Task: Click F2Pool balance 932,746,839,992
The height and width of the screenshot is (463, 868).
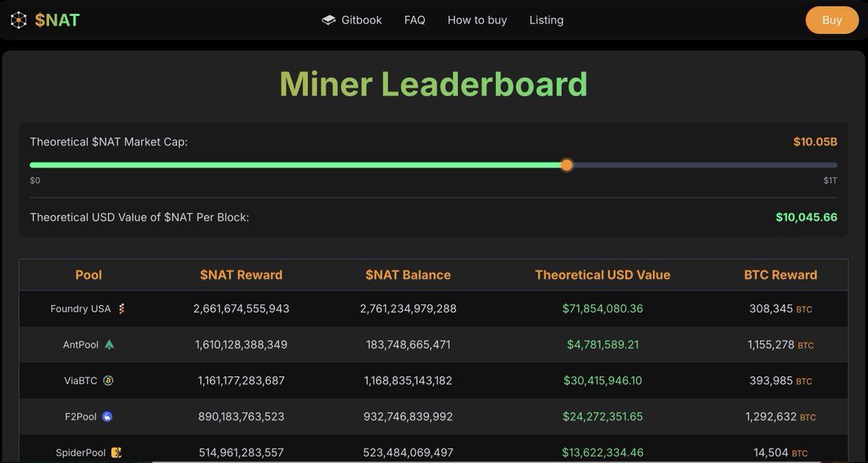Action: 408,417
